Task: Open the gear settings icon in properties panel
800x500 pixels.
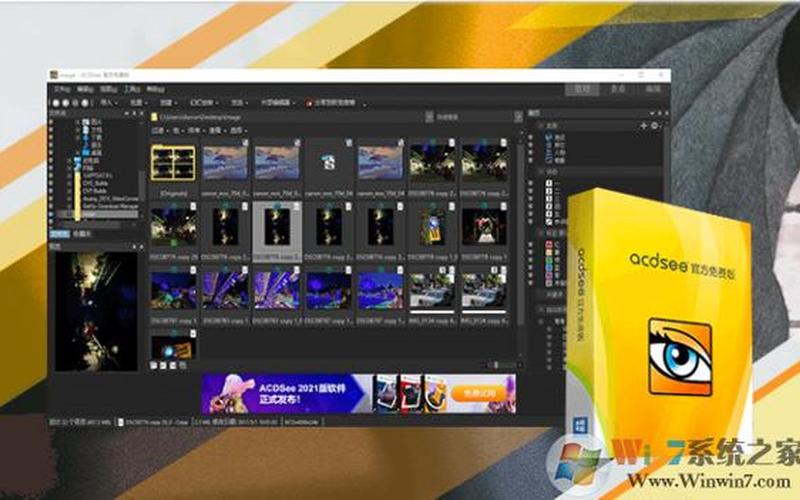Action: (x=655, y=126)
